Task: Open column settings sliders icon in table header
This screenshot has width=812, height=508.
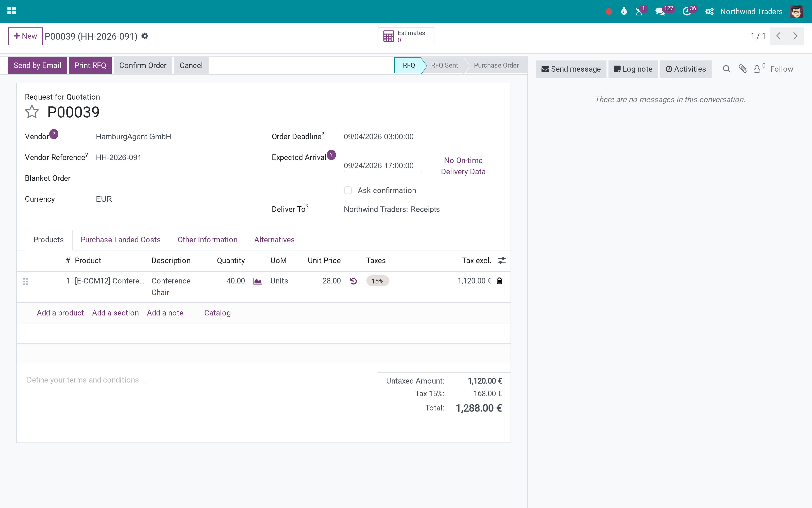Action: (x=502, y=260)
